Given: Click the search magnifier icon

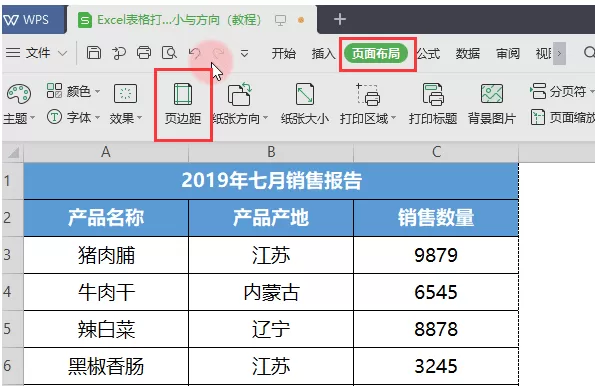Looking at the screenshot, I should pyautogui.click(x=589, y=53).
